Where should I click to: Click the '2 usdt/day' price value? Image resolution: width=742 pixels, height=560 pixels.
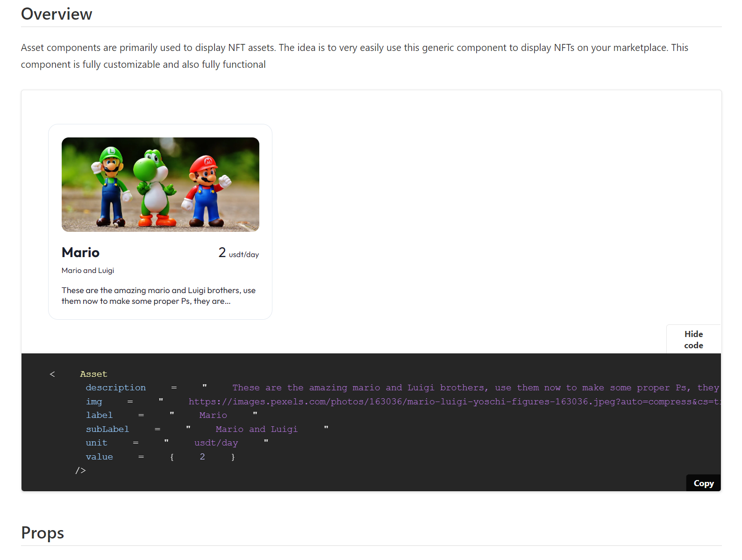(238, 253)
